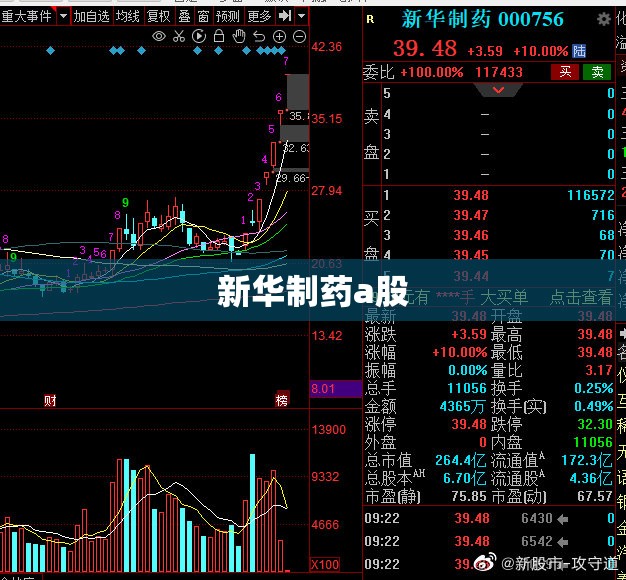The width and height of the screenshot is (626, 580).
Task: Click the 榜 ranking marker on the chart
Action: [282, 399]
